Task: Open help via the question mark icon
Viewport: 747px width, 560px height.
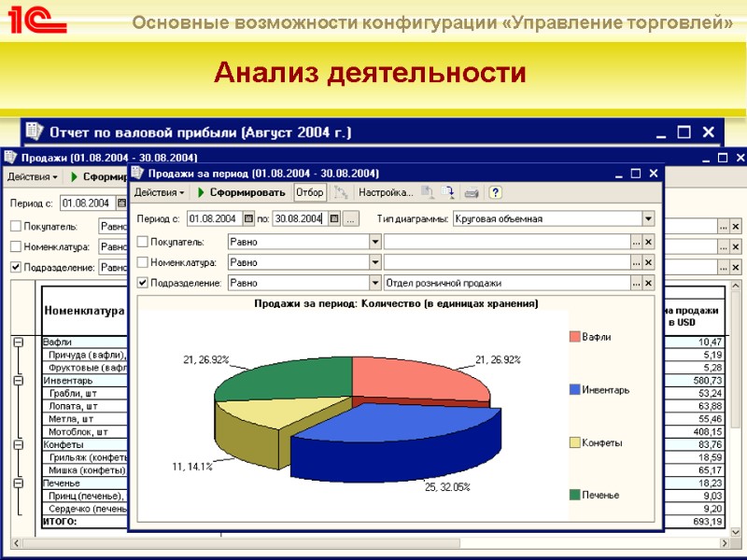Action: click(495, 191)
